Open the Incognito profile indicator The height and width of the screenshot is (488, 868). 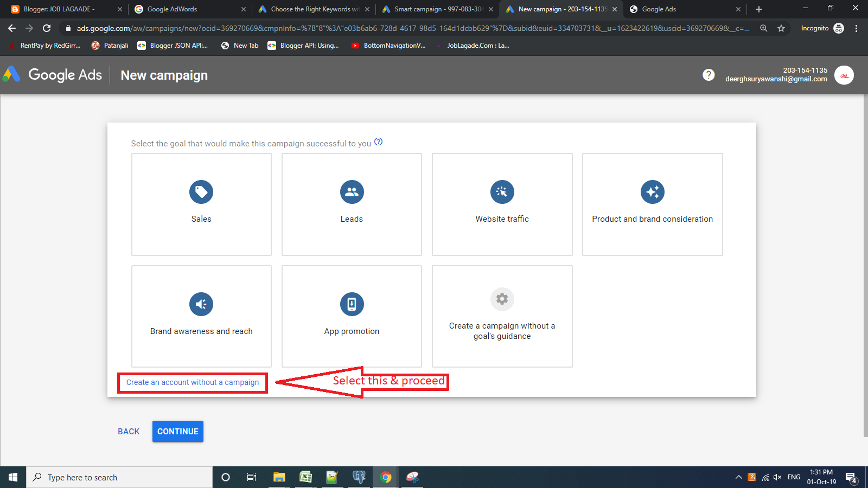(822, 28)
